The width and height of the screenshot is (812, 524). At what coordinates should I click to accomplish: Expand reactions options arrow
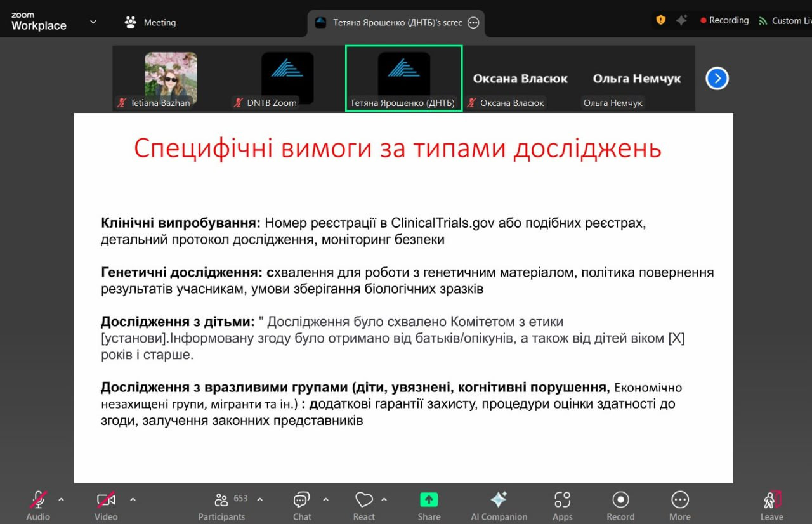(x=384, y=499)
